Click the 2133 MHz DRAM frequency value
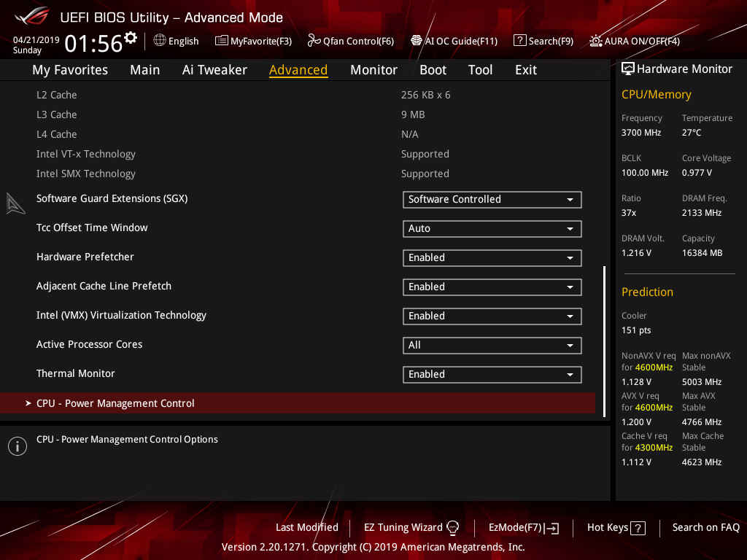 (x=701, y=213)
